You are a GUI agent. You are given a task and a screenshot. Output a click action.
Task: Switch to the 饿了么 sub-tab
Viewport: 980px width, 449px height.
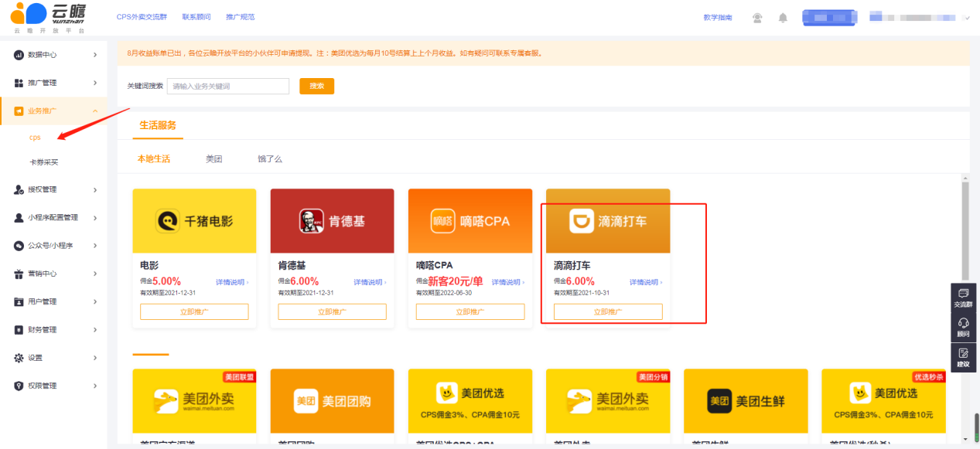pyautogui.click(x=270, y=159)
